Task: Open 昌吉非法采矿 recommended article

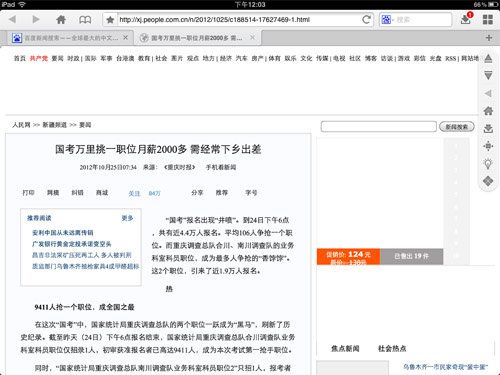Action: [82, 255]
